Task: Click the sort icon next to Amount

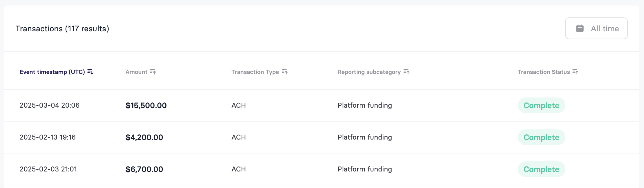Action: [x=153, y=72]
